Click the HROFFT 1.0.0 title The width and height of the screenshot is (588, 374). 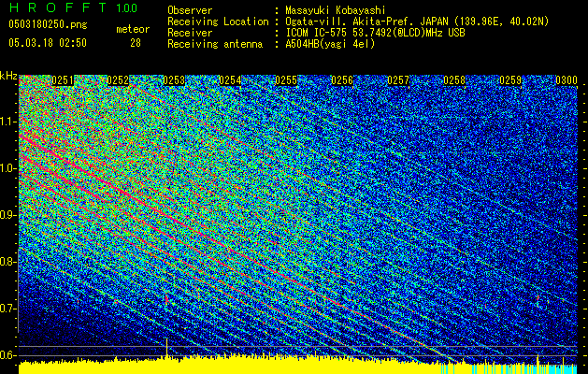74,7
